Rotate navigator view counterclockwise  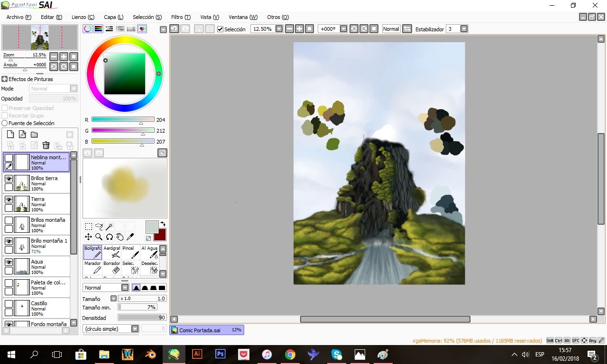pyautogui.click(x=54, y=67)
